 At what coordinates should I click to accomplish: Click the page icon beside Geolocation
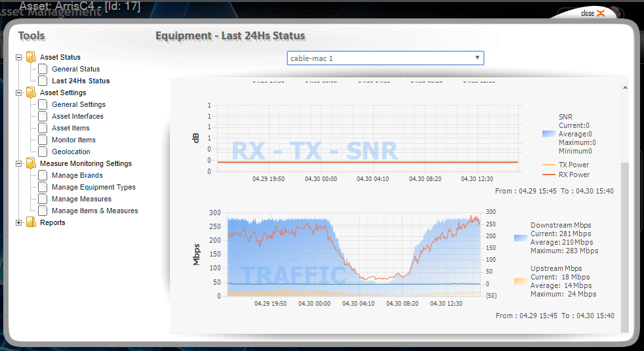click(x=43, y=152)
